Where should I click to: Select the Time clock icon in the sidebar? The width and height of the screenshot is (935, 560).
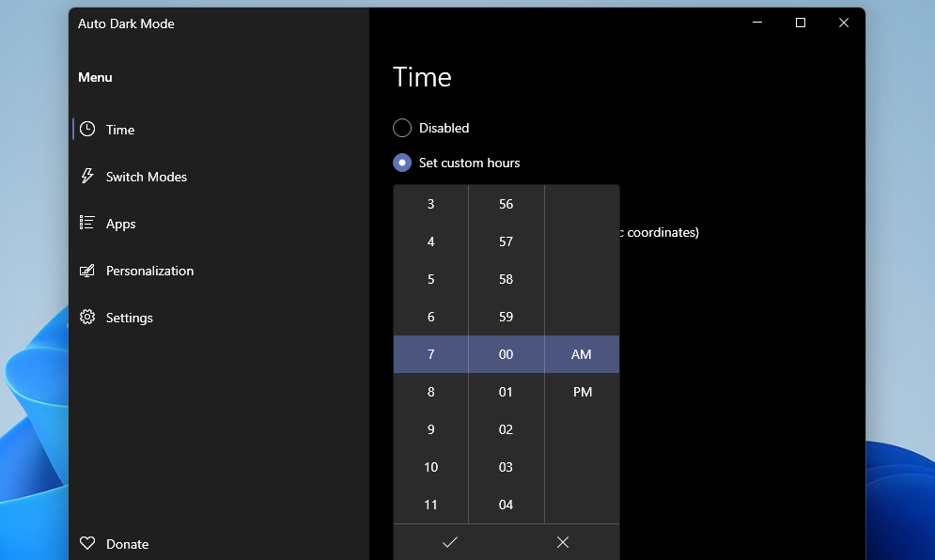point(87,129)
